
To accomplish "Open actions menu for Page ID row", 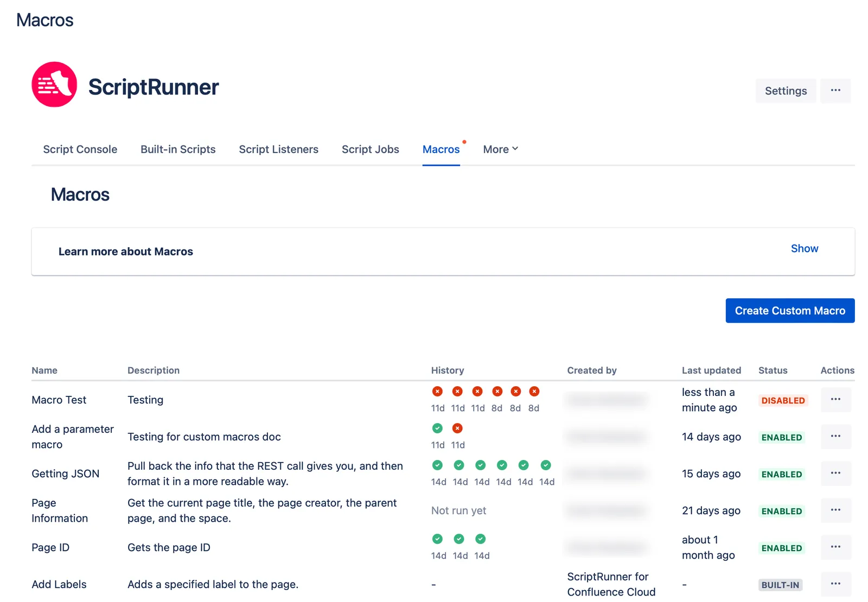I will coord(835,547).
